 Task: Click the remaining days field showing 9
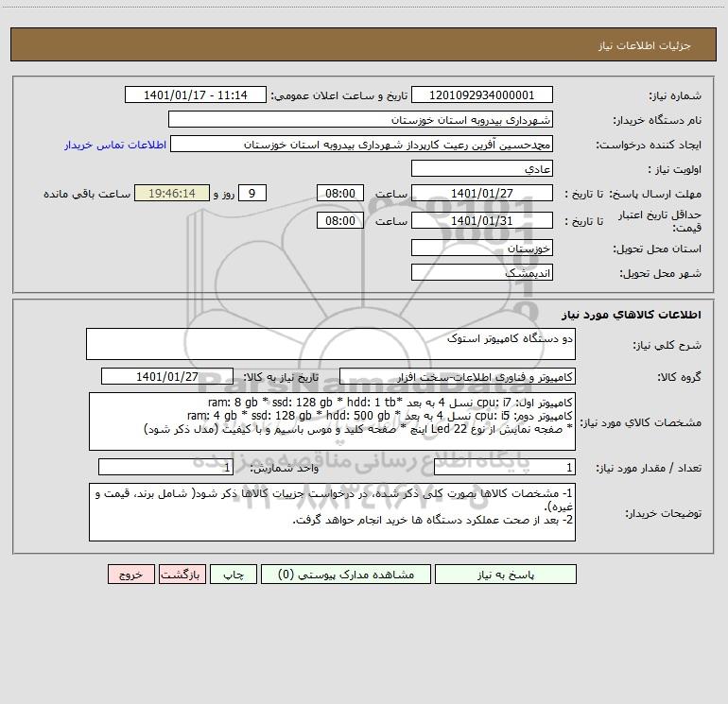pyautogui.click(x=252, y=194)
